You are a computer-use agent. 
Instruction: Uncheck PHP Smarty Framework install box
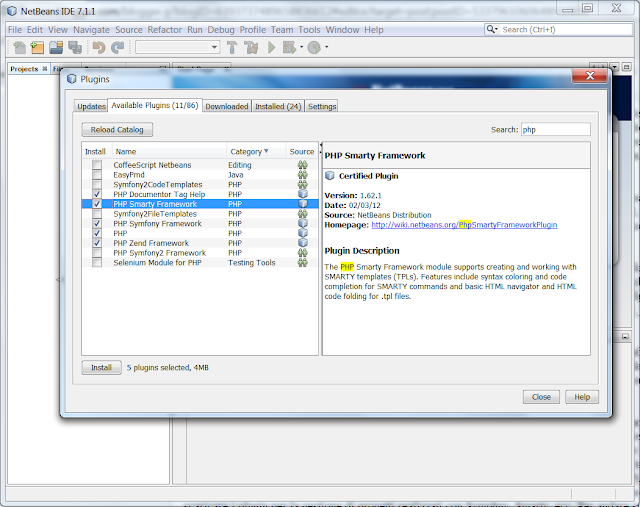[97, 204]
